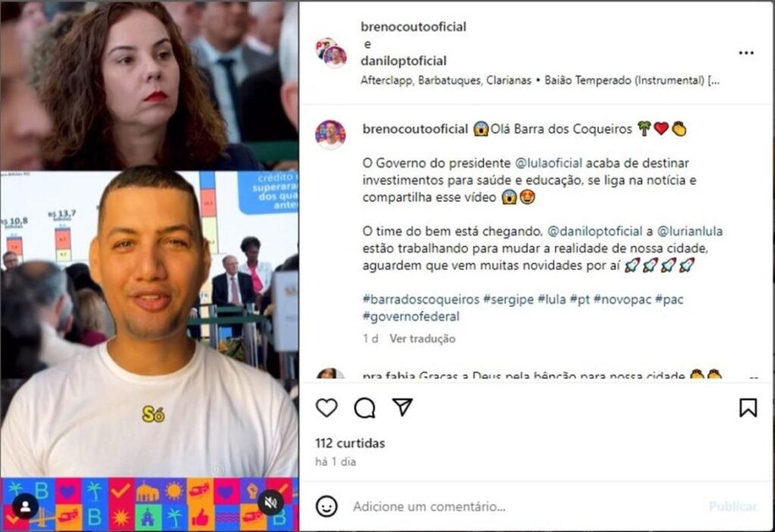775x532 pixels.
Task: Like the post with the heart icon
Action: pyautogui.click(x=326, y=408)
